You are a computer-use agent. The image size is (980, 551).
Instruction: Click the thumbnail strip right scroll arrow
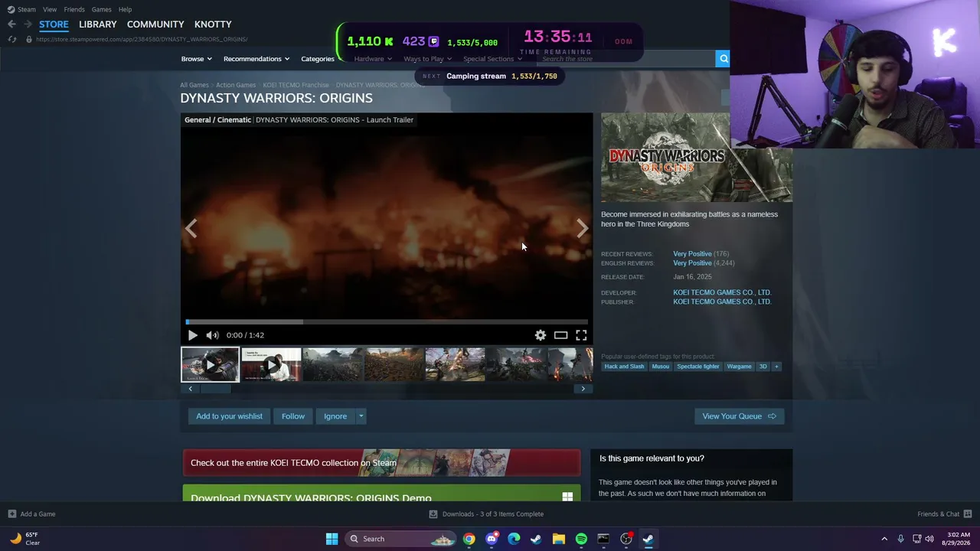583,389
